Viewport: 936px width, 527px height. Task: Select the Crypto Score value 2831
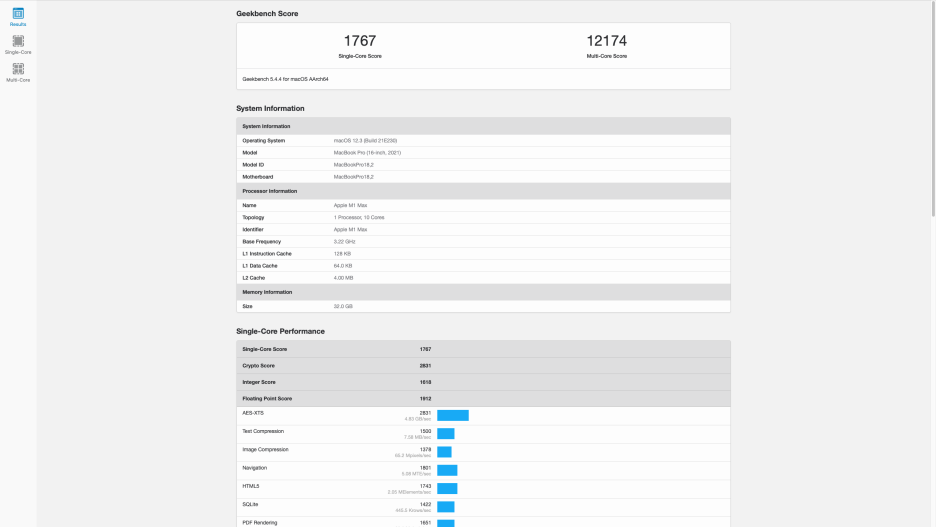tap(425, 366)
